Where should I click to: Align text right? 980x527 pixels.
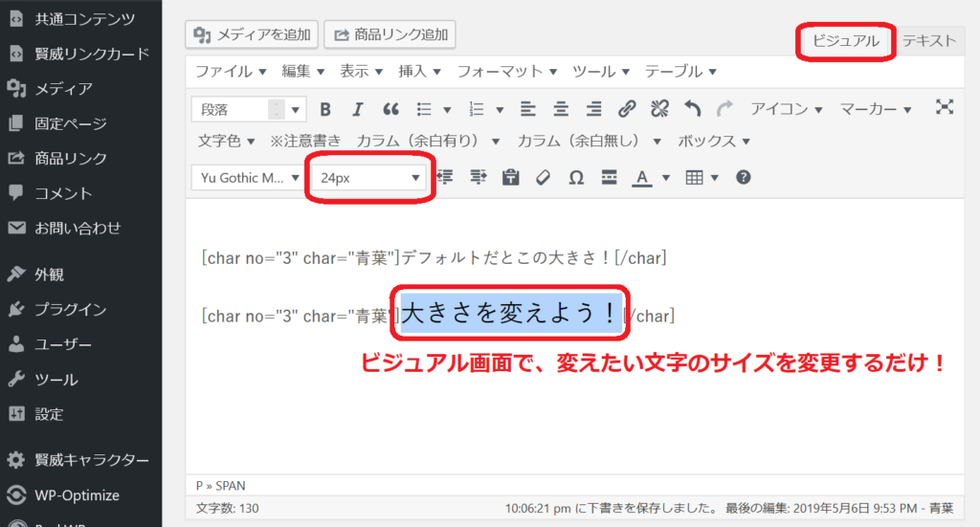(x=593, y=110)
